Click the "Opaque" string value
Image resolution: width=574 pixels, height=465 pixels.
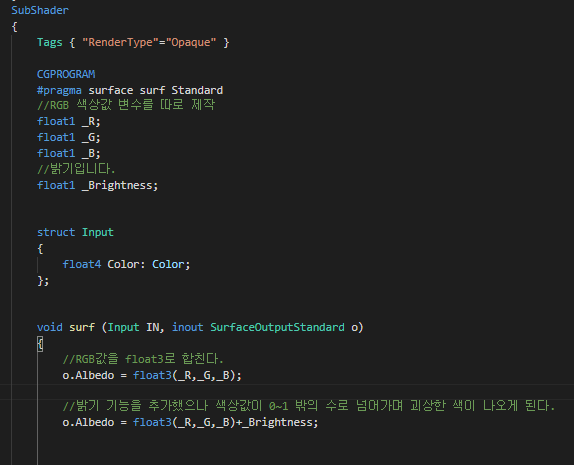pos(191,42)
